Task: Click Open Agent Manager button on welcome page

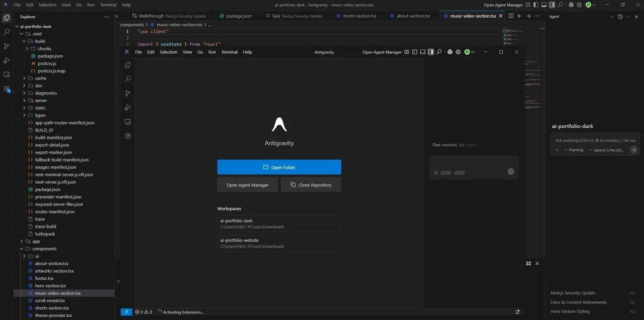Action: pyautogui.click(x=247, y=185)
